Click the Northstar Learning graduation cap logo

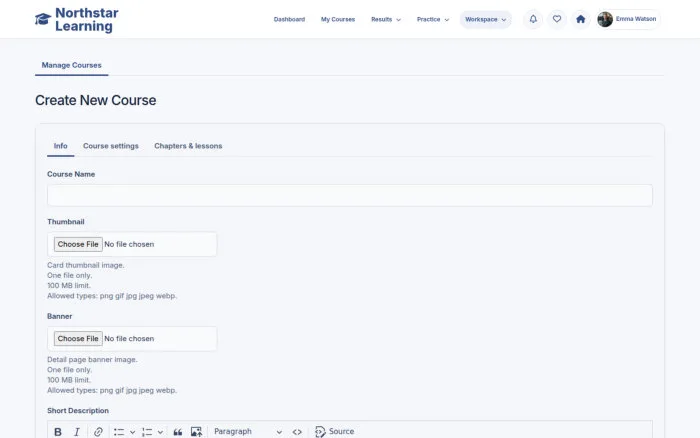click(43, 19)
